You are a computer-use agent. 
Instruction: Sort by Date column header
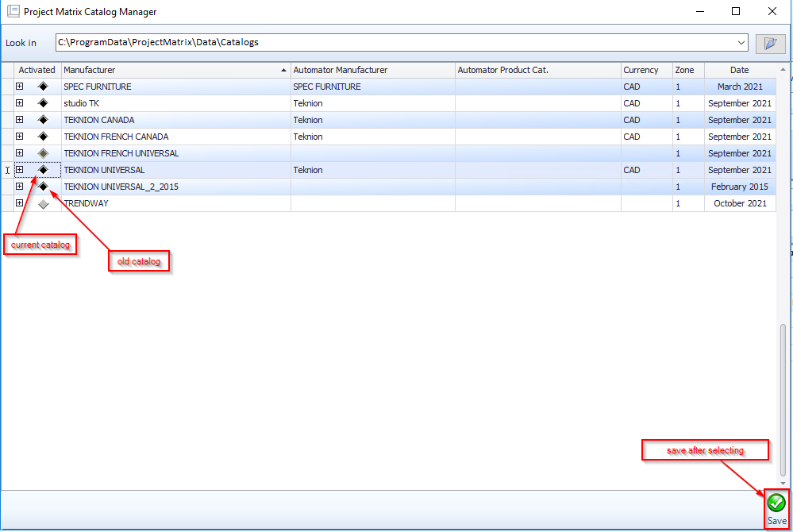tap(739, 70)
